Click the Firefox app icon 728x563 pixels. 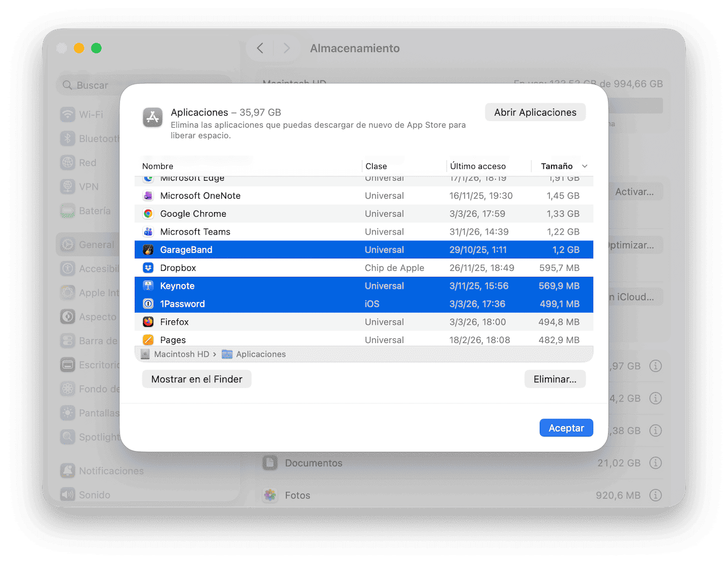pyautogui.click(x=148, y=322)
